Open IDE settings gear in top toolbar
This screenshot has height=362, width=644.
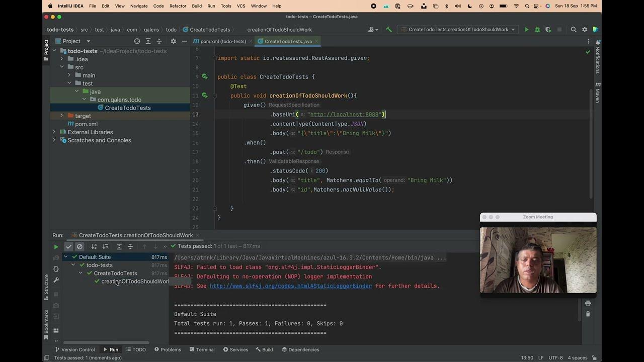click(x=585, y=30)
